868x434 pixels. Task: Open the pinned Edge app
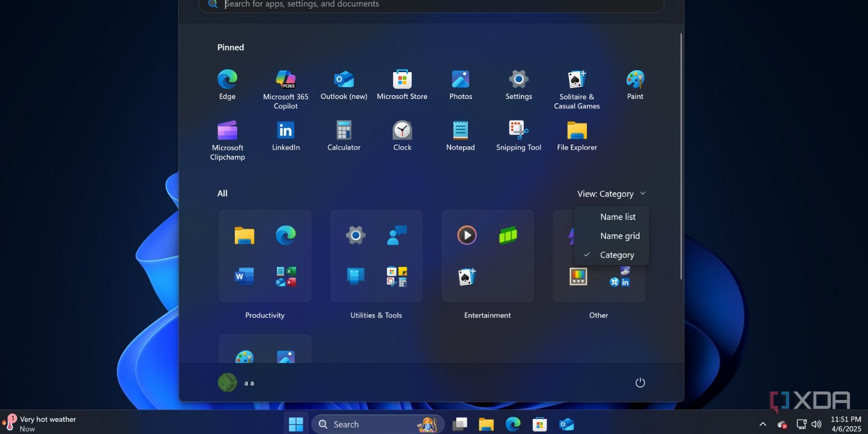point(227,85)
